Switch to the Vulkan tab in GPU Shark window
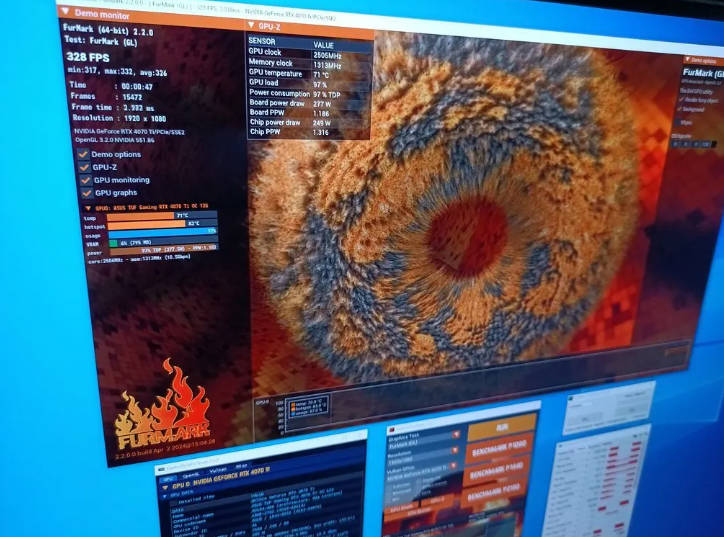 pyautogui.click(x=217, y=471)
